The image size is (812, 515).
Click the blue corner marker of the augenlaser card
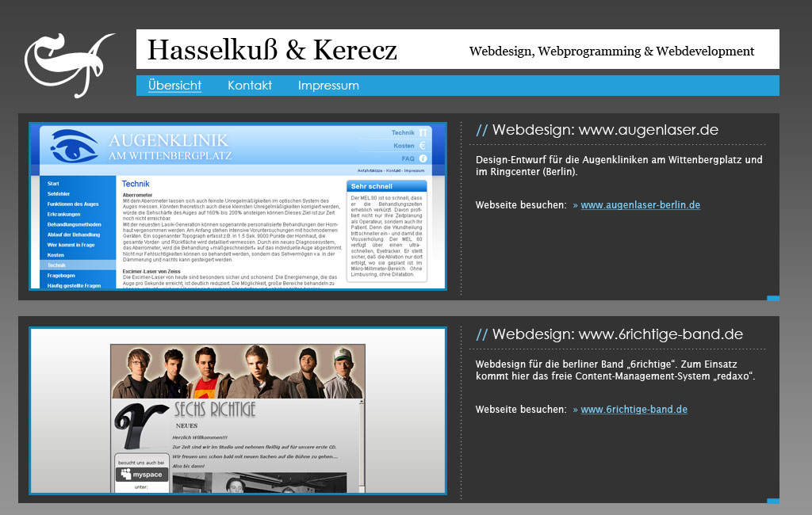773,298
